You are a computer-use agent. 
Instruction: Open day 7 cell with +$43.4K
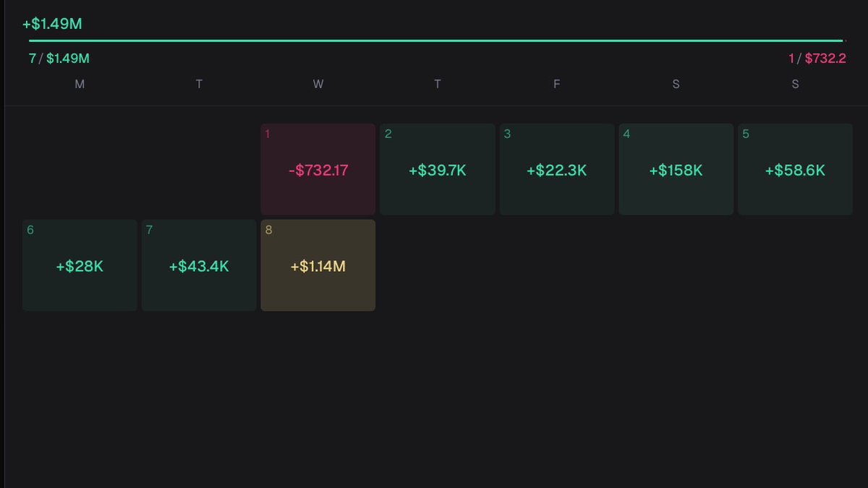[199, 265]
